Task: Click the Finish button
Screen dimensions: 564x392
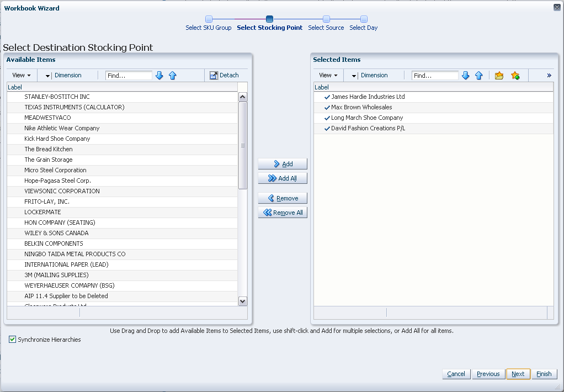Action: tap(544, 374)
